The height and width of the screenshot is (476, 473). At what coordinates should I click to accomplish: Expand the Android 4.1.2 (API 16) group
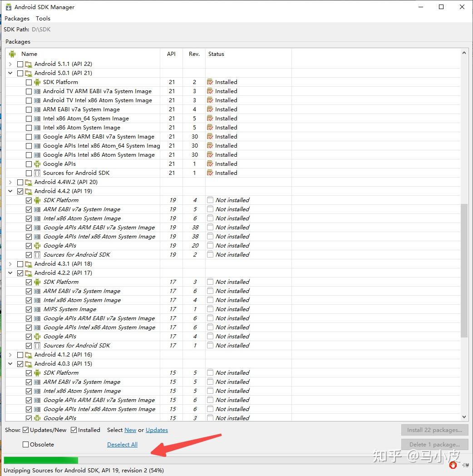10,355
